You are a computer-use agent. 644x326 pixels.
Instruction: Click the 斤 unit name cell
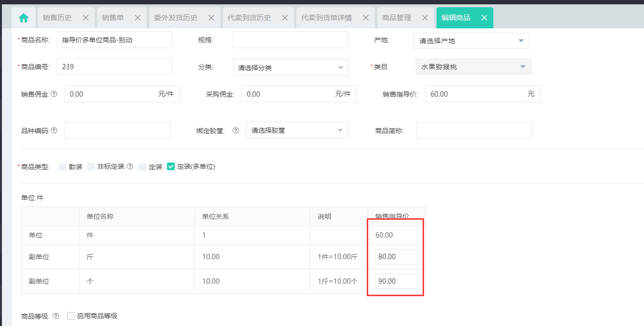pyautogui.click(x=137, y=257)
